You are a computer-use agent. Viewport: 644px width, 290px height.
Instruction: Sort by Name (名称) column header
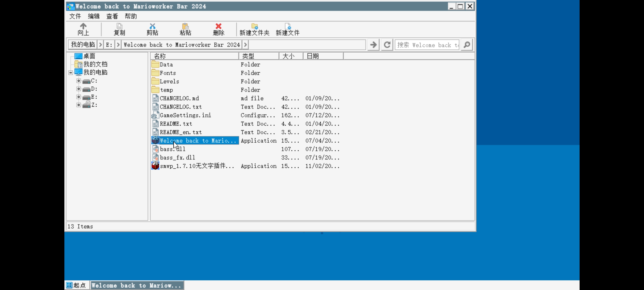(x=195, y=56)
